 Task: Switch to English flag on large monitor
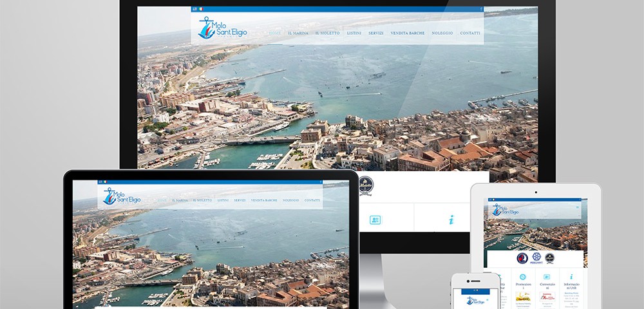[x=194, y=8]
